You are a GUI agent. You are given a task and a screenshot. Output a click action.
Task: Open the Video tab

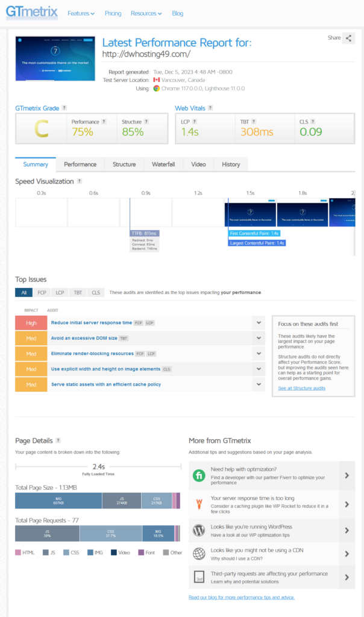[198, 164]
